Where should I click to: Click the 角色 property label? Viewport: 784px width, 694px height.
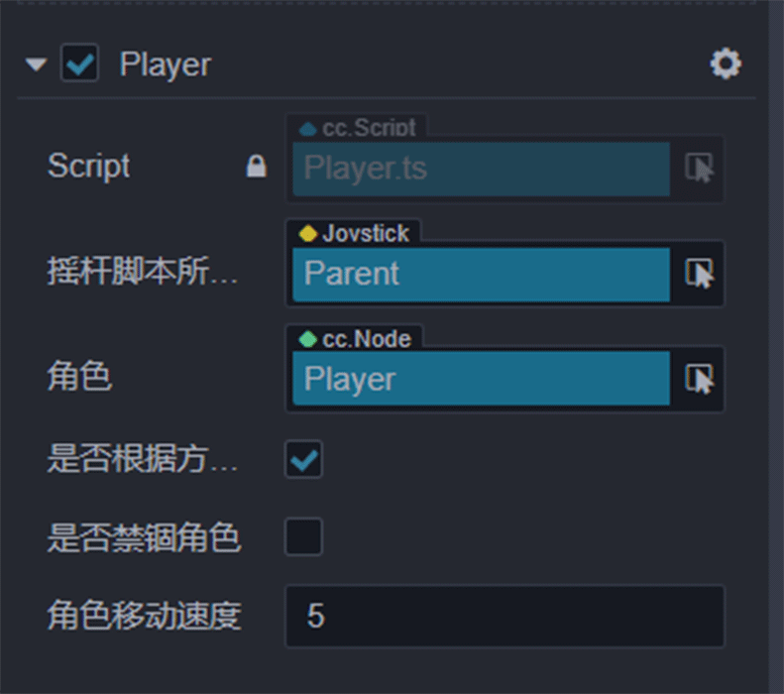point(79,377)
